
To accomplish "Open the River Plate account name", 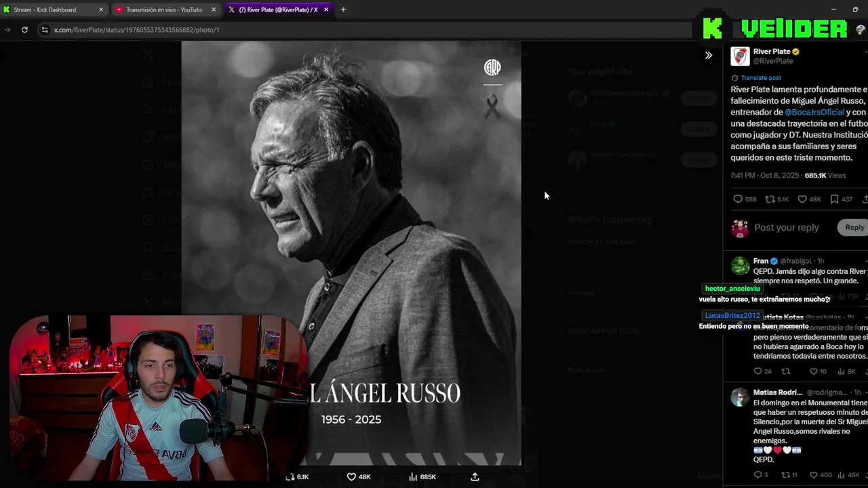I will [772, 52].
